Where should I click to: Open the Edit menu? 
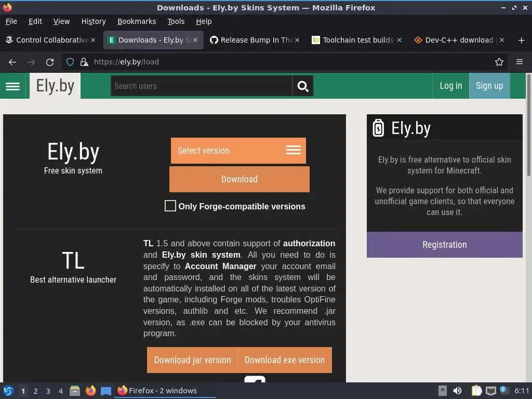pyautogui.click(x=35, y=21)
